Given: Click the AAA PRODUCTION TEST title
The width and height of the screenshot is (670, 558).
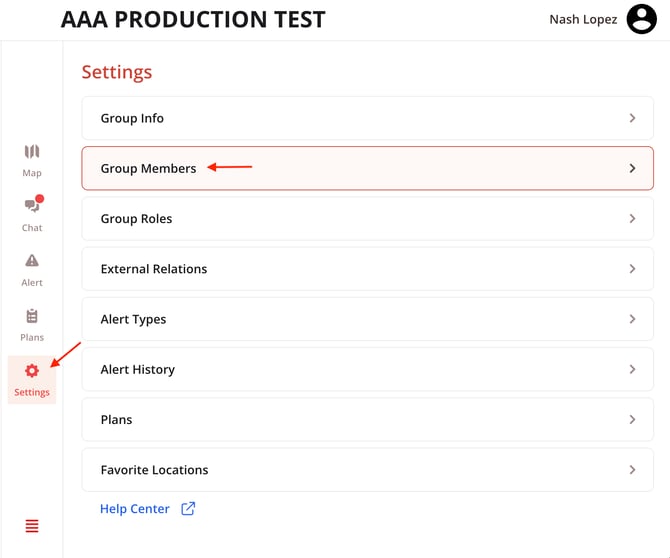Looking at the screenshot, I should tap(193, 19).
